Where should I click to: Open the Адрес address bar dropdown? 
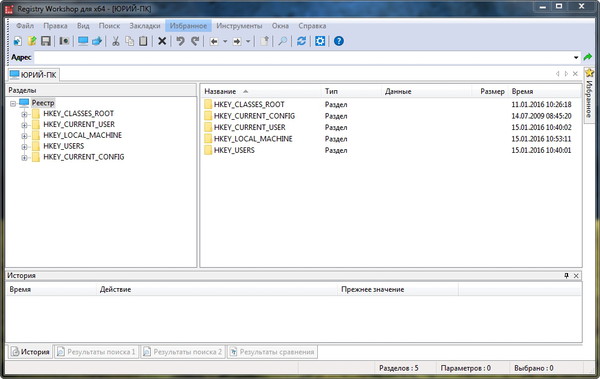tap(576, 57)
